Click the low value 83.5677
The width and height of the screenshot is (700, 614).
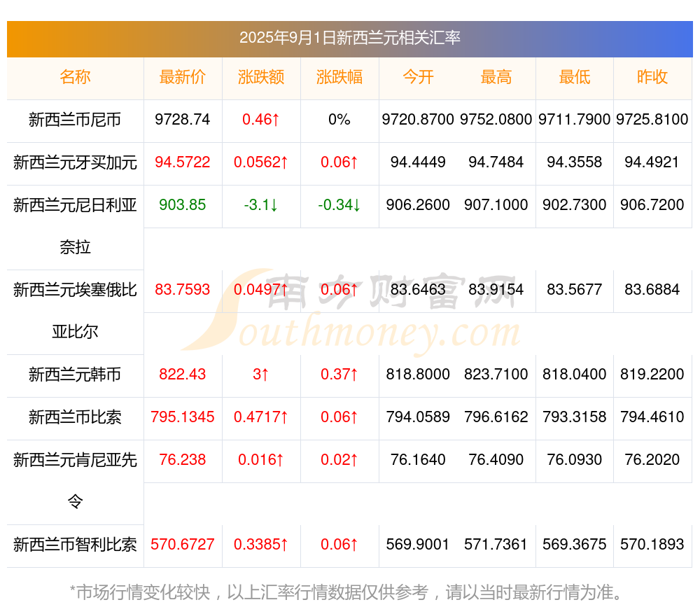click(x=575, y=290)
